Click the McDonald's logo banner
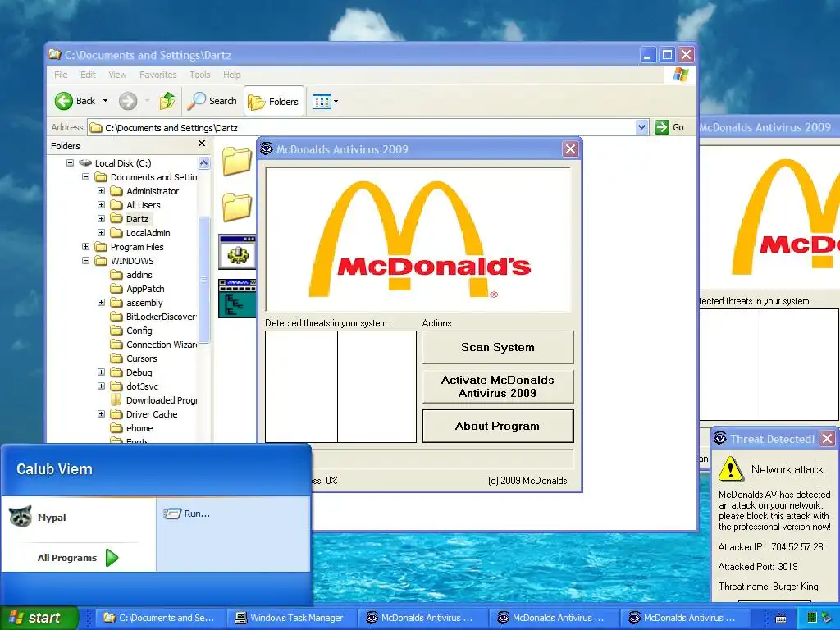Screen dimensions: 840x630 (419, 240)
